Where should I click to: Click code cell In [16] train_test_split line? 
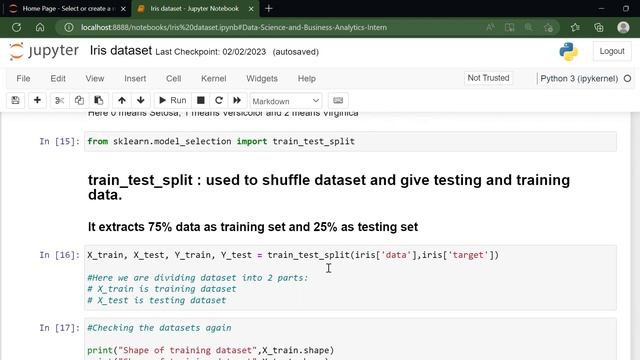coord(293,255)
